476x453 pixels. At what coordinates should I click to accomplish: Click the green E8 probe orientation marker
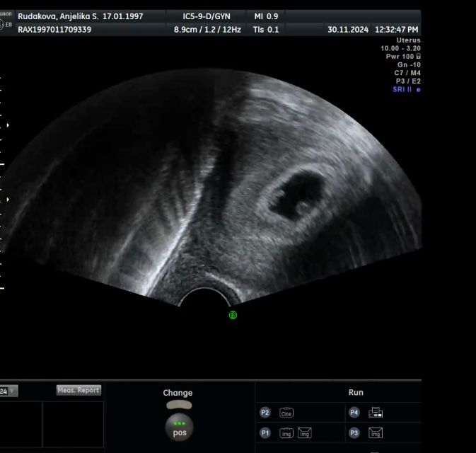(x=233, y=315)
